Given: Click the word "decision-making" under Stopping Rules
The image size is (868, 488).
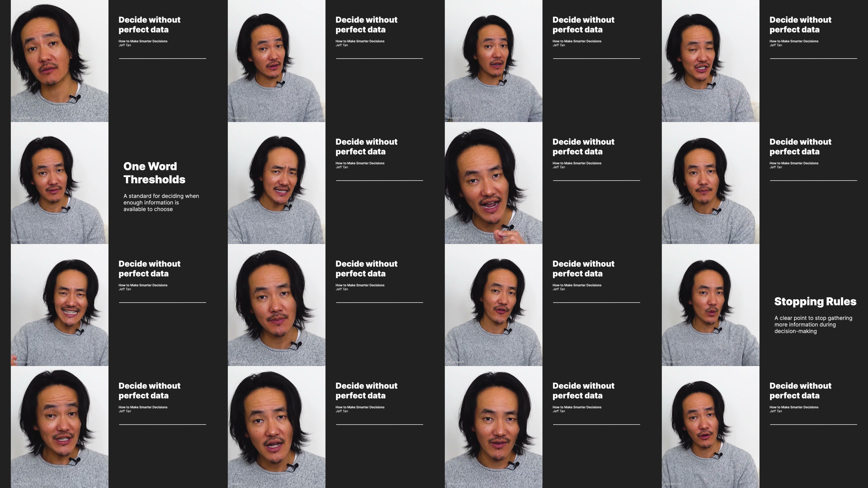Looking at the screenshot, I should click(795, 331).
